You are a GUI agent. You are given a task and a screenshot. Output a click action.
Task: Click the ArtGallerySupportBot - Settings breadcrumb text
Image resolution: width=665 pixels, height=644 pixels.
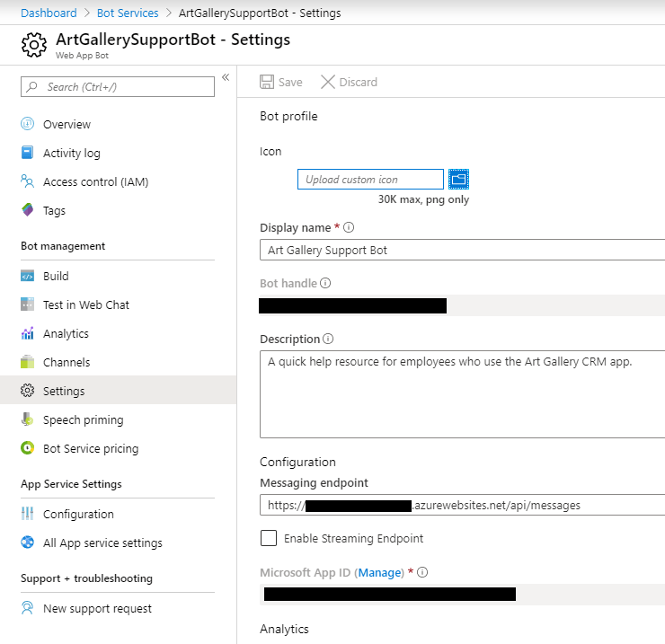click(x=260, y=13)
